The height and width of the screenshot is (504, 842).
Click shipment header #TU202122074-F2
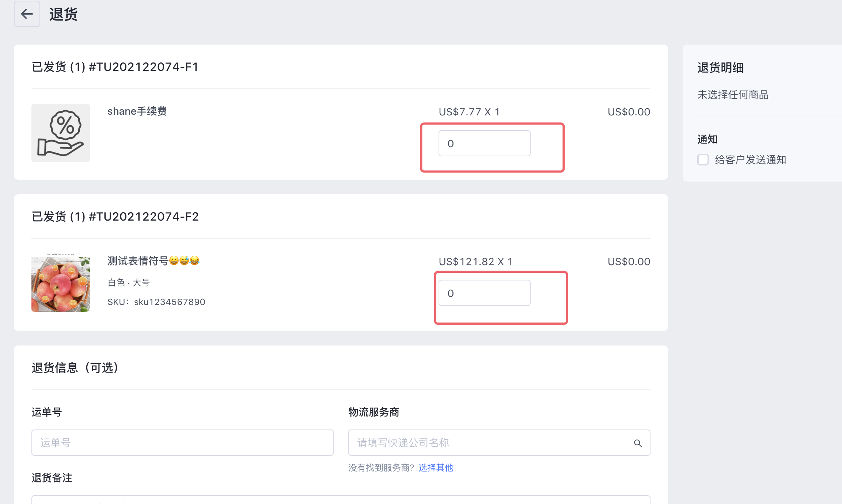(115, 217)
